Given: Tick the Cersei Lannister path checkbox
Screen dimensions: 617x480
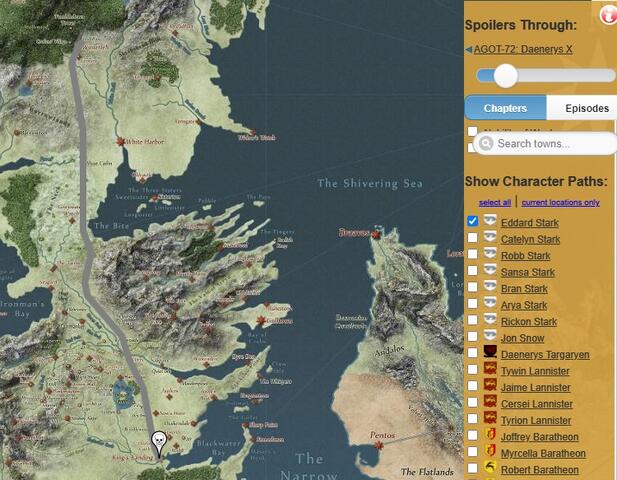Looking at the screenshot, I should pos(473,402).
